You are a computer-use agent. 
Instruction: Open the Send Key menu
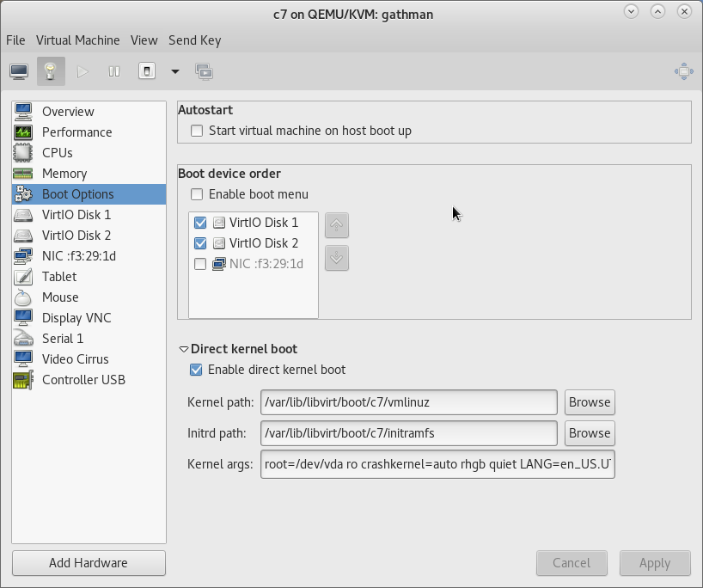pyautogui.click(x=194, y=40)
